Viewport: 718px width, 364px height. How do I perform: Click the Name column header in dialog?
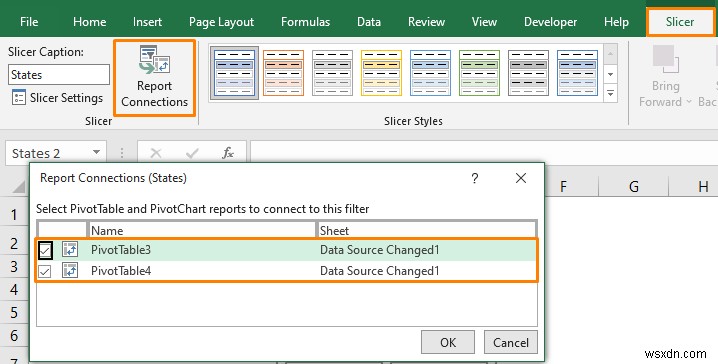(201, 230)
